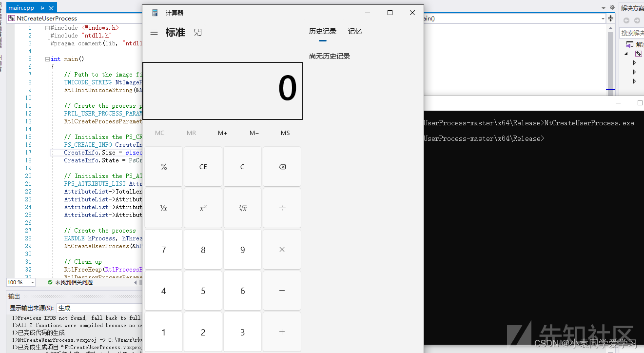This screenshot has height=353, width=644.
Task: Switch to the 记忆 tab in Calculator
Action: (355, 31)
